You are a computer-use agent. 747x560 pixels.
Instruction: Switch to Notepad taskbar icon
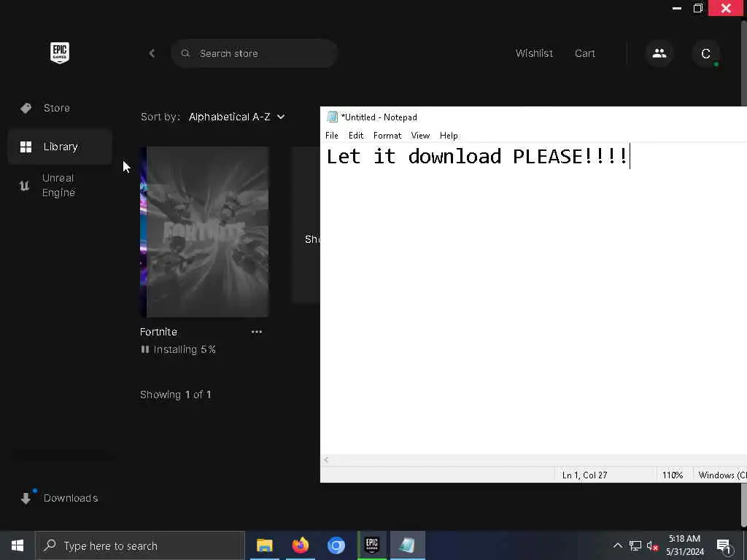pos(407,545)
